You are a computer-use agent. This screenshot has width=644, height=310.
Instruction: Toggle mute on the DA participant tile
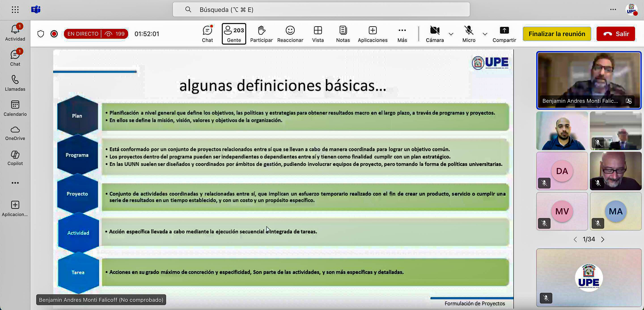point(544,183)
